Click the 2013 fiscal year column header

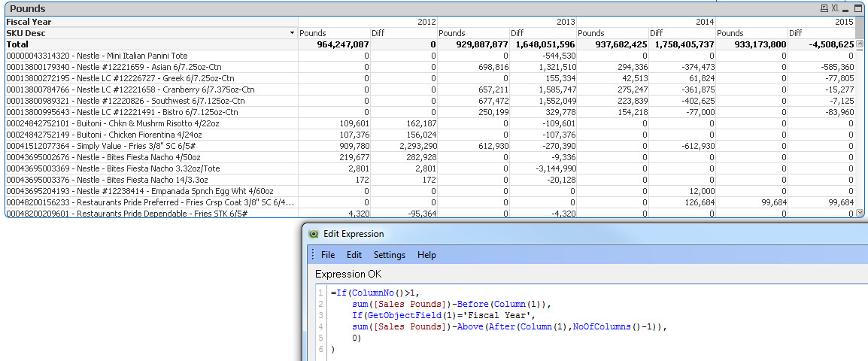click(x=566, y=22)
